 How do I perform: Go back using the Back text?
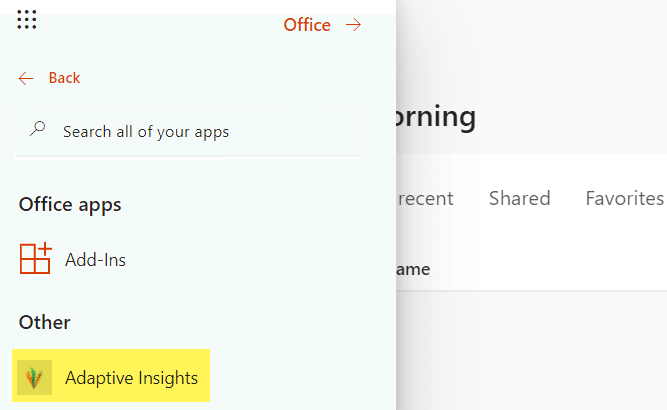tap(64, 78)
